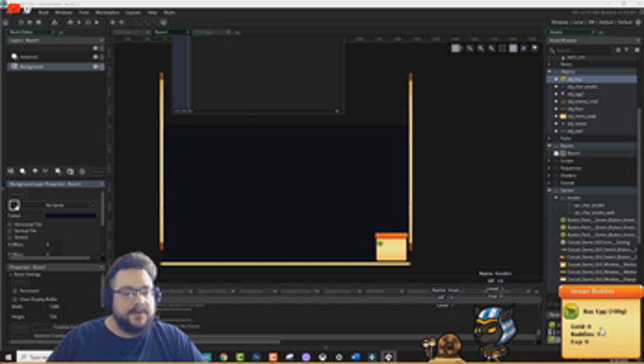Open the Windows Start button
The height and width of the screenshot is (364, 644).
(8, 357)
